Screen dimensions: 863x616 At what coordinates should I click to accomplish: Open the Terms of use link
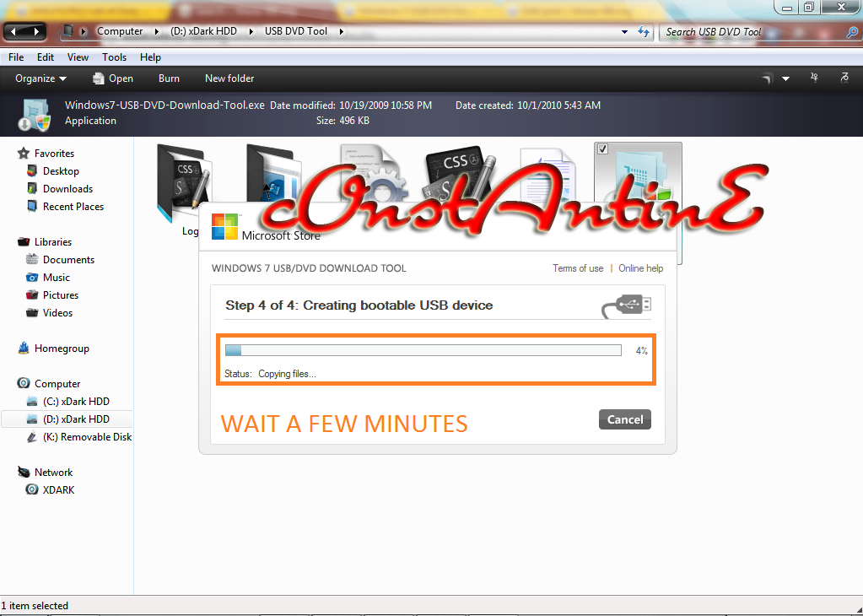click(x=578, y=268)
